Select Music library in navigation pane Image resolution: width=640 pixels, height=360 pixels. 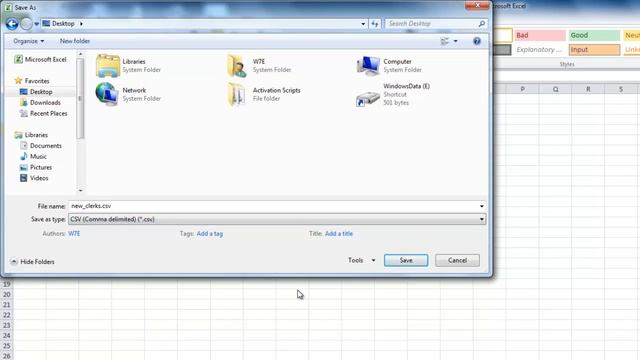coord(33,156)
